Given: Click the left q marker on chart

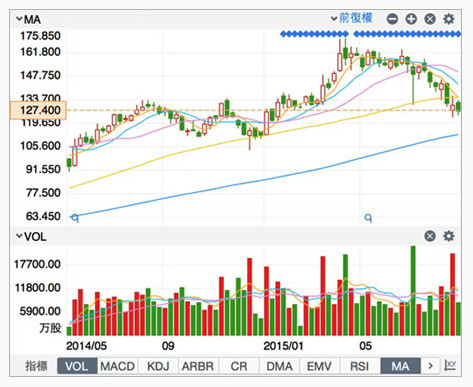Looking at the screenshot, I should 75,218.
